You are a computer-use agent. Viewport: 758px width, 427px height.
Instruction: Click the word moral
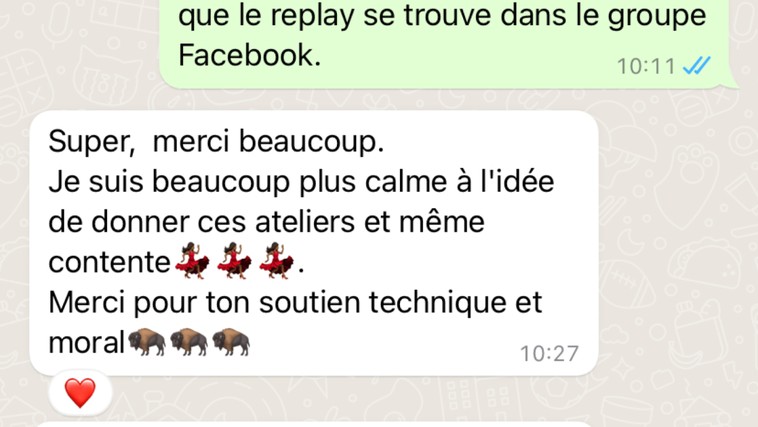pyautogui.click(x=87, y=343)
